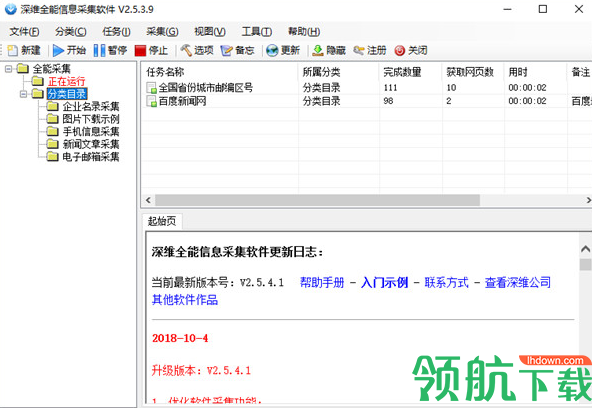Click task icon beside 百度新闻网
This screenshot has width=592, height=408.
pyautogui.click(x=151, y=101)
